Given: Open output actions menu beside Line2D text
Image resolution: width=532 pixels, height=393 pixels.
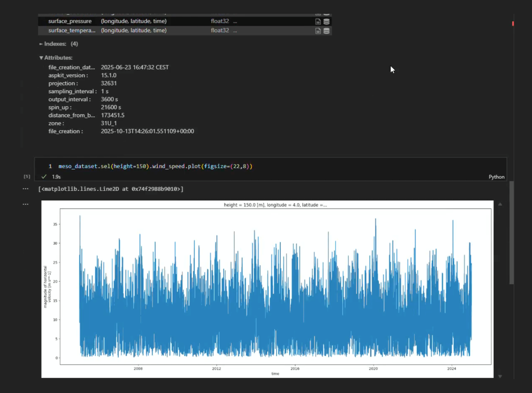Looking at the screenshot, I should (26, 189).
